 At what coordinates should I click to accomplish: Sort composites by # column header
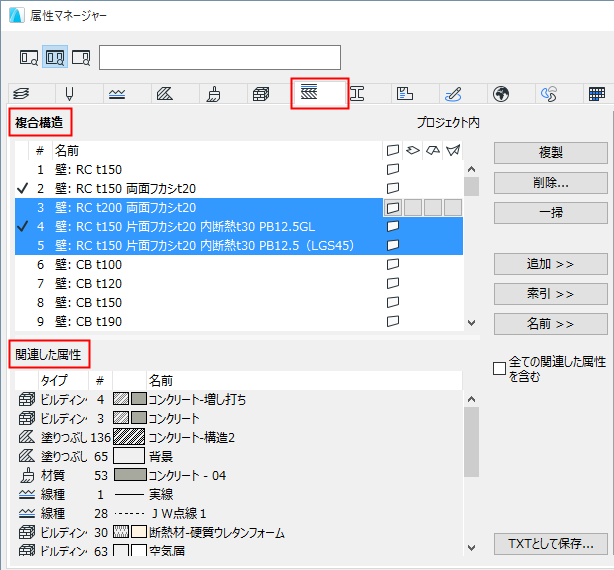(x=40, y=151)
